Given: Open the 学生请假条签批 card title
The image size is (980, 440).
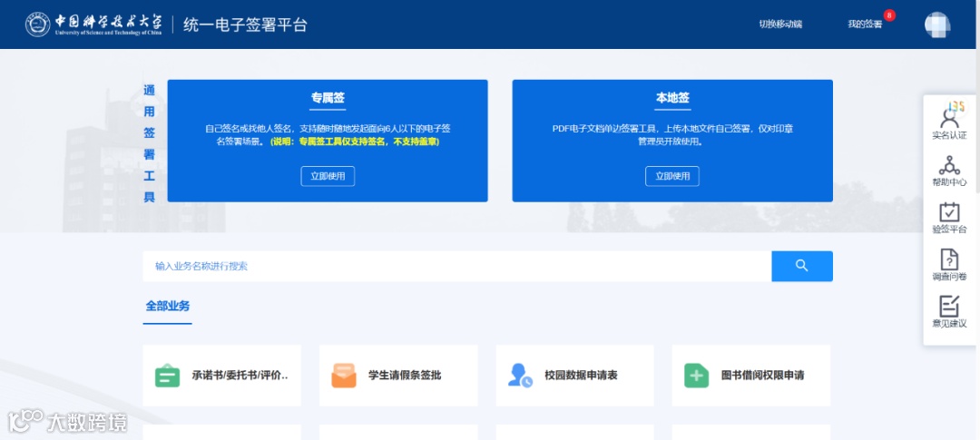Looking at the screenshot, I should (405, 376).
